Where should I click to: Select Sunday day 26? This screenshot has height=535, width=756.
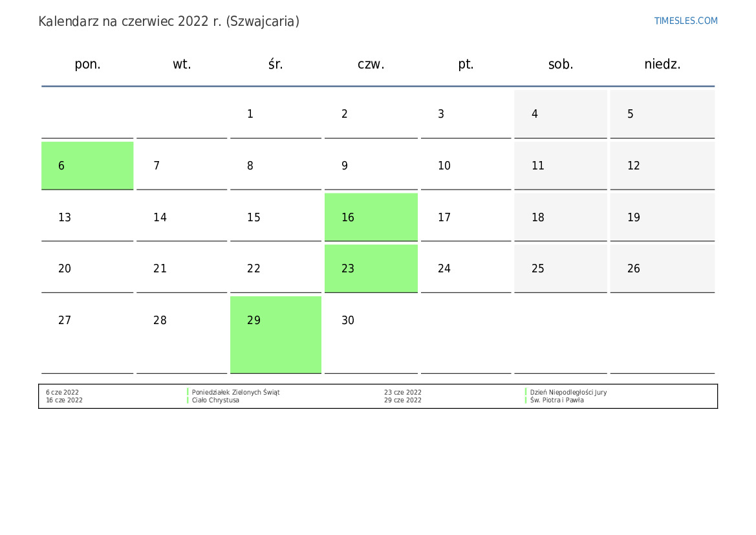click(662, 268)
